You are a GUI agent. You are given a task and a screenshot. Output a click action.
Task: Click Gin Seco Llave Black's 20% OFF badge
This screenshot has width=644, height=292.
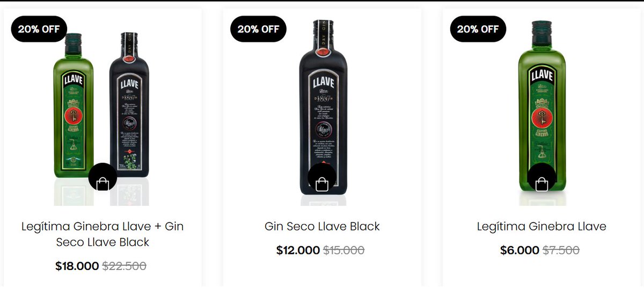(258, 29)
